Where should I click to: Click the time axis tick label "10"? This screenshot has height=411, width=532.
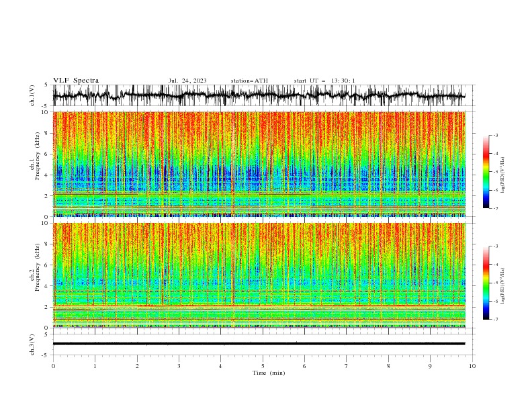click(x=472, y=366)
